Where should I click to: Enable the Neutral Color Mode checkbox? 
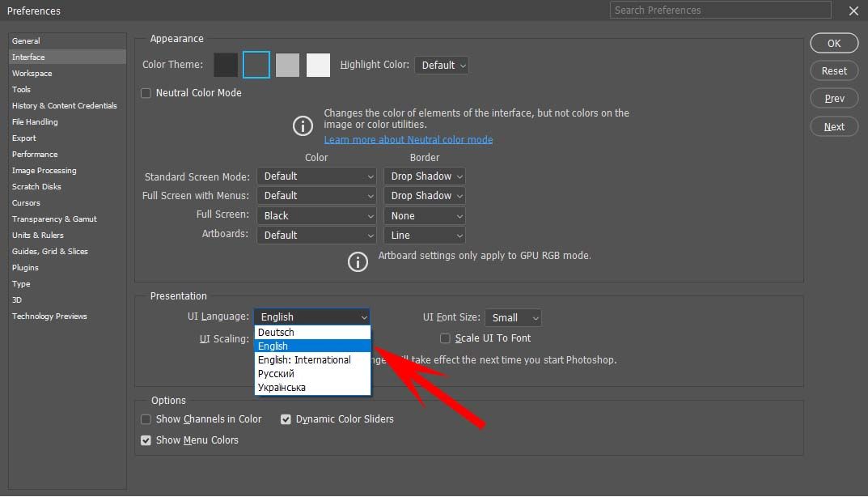146,93
